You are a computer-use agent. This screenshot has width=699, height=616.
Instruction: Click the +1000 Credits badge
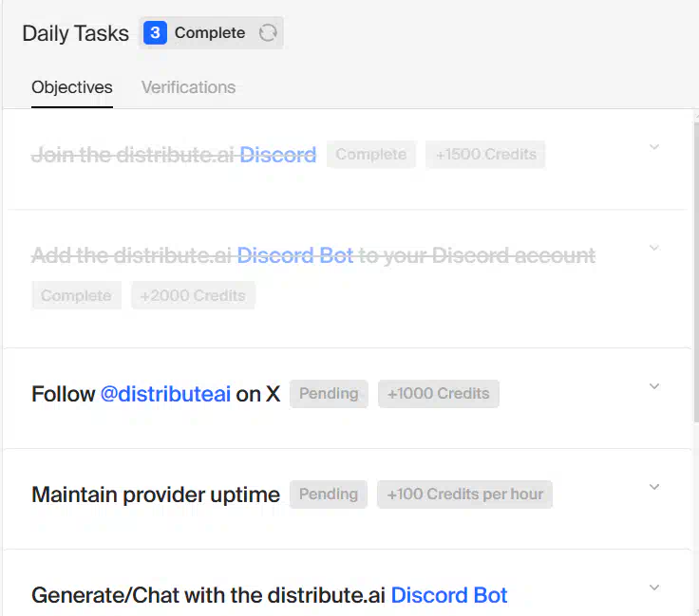tap(438, 394)
